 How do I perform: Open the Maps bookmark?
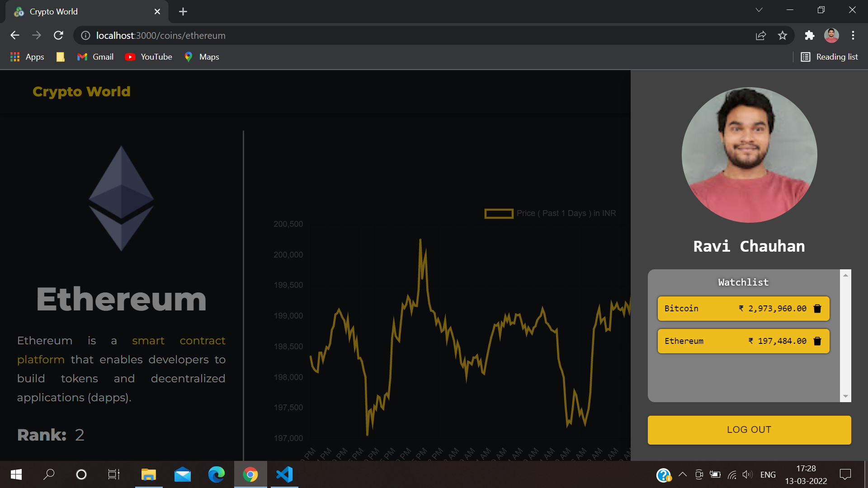pyautogui.click(x=202, y=57)
